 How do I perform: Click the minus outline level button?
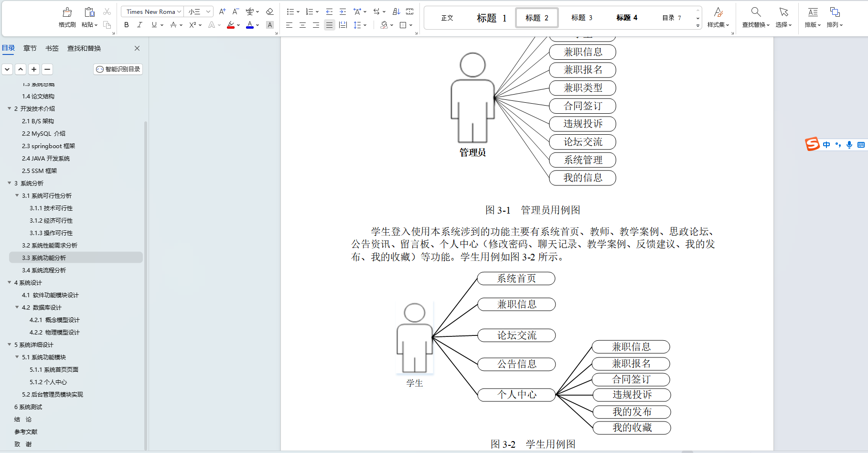tap(47, 69)
